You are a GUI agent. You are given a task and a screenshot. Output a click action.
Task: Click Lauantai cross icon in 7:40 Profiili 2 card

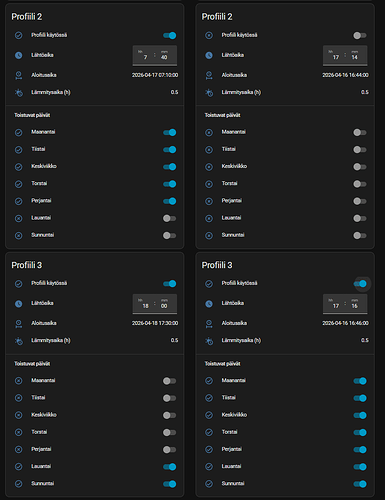click(19, 218)
